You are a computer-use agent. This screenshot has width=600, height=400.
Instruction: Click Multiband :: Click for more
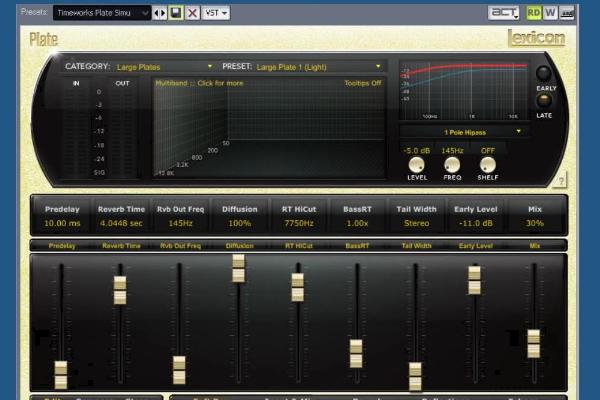(199, 83)
